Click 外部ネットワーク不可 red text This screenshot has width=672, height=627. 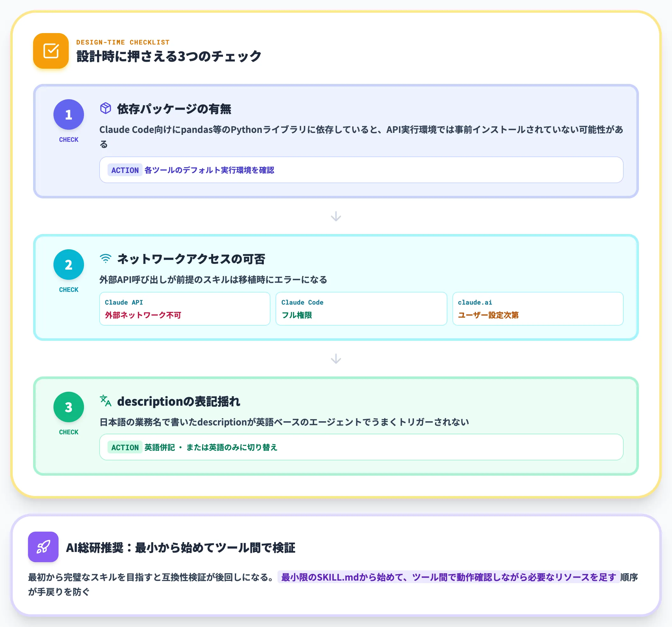(x=143, y=315)
